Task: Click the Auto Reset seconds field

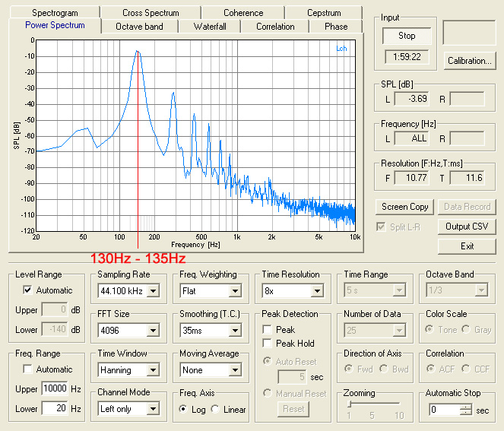Action: point(292,377)
